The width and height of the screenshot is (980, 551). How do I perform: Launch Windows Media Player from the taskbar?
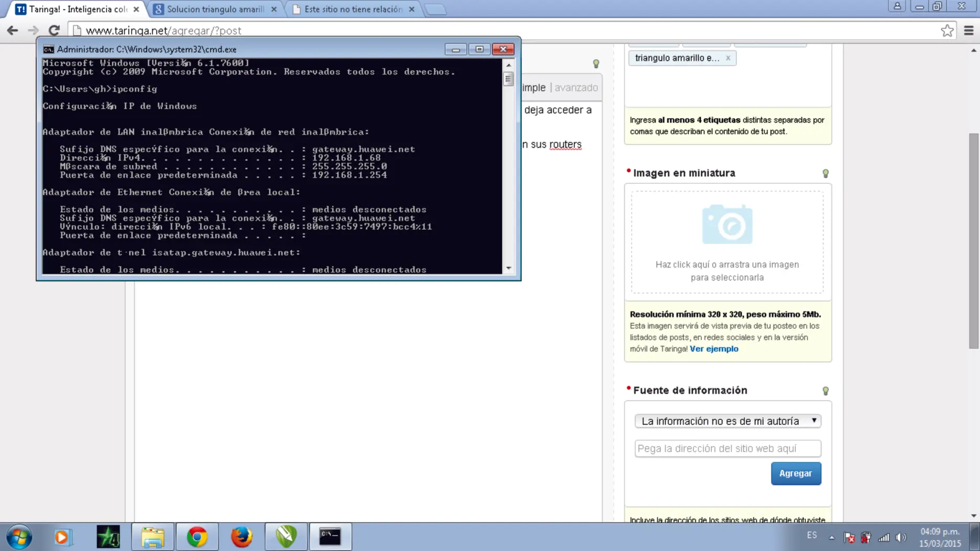pos(62,537)
